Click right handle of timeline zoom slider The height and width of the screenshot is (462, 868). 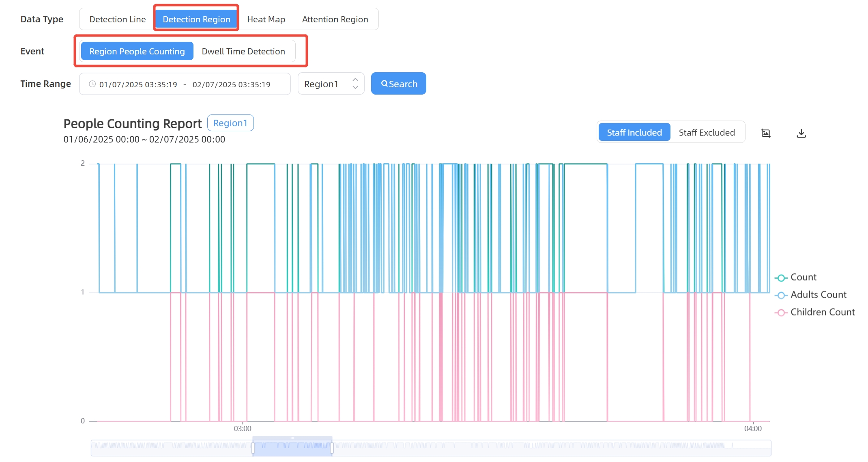(332, 448)
